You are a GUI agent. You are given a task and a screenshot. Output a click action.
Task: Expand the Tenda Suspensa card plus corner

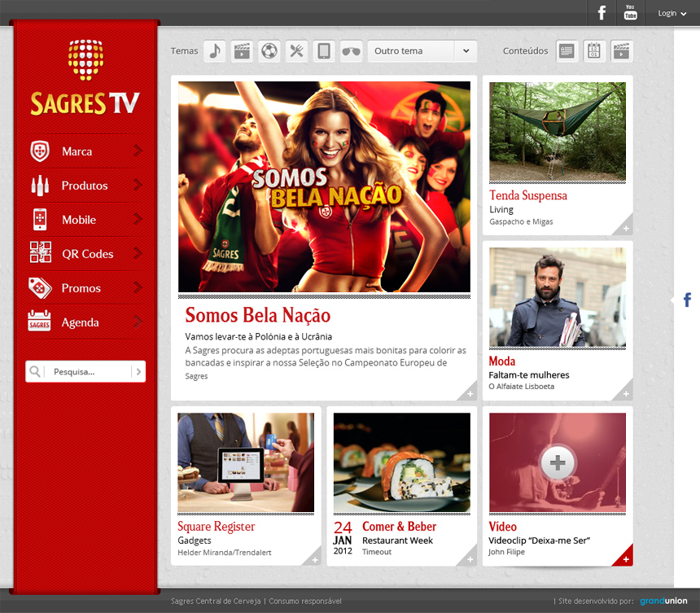click(x=625, y=227)
